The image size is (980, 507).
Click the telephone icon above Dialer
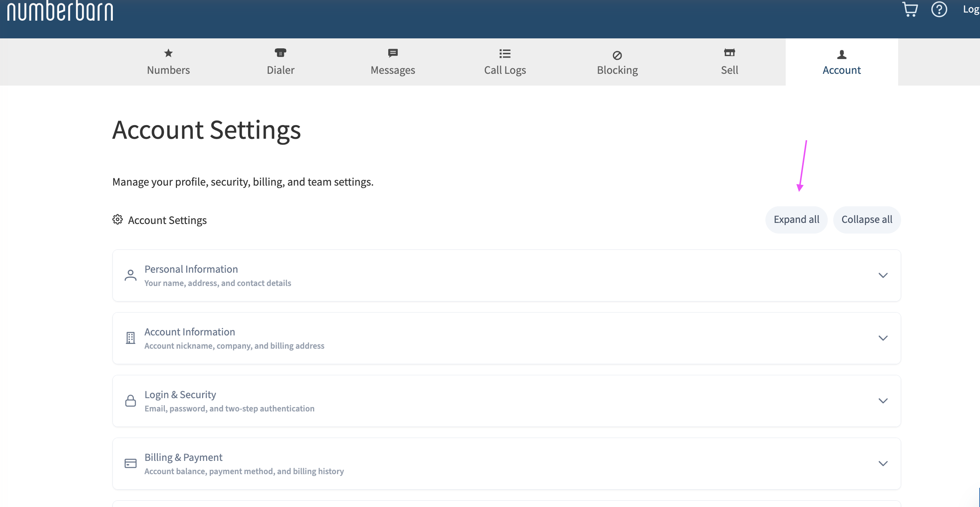click(x=280, y=52)
